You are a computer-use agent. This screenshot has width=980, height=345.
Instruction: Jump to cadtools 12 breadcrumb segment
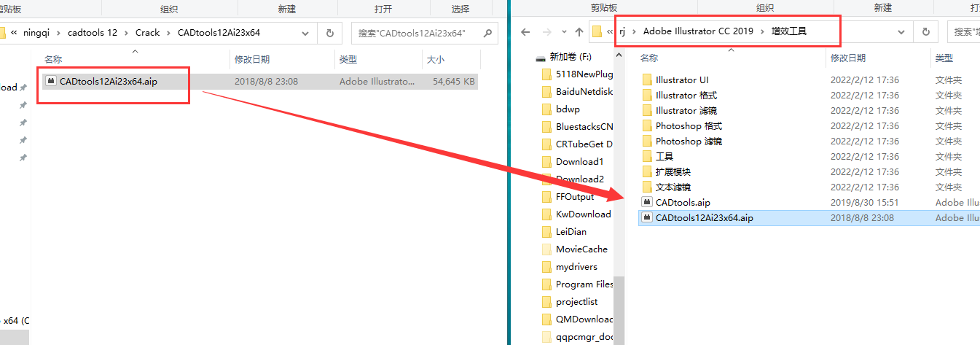92,33
